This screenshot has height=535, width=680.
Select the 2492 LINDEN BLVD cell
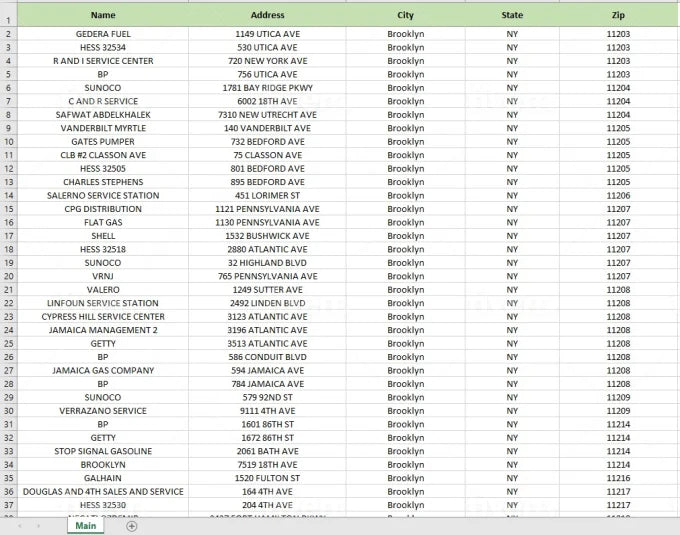click(267, 303)
